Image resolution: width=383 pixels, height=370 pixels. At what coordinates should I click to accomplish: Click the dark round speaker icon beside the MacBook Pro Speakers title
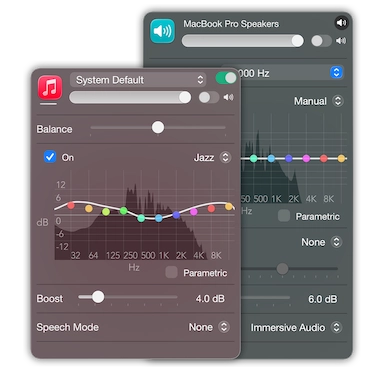click(x=341, y=23)
